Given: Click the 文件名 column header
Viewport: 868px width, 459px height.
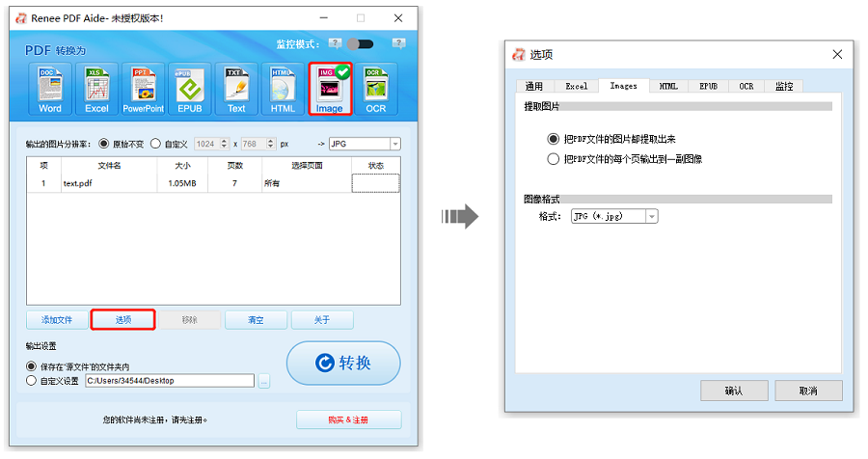Looking at the screenshot, I should (x=109, y=166).
